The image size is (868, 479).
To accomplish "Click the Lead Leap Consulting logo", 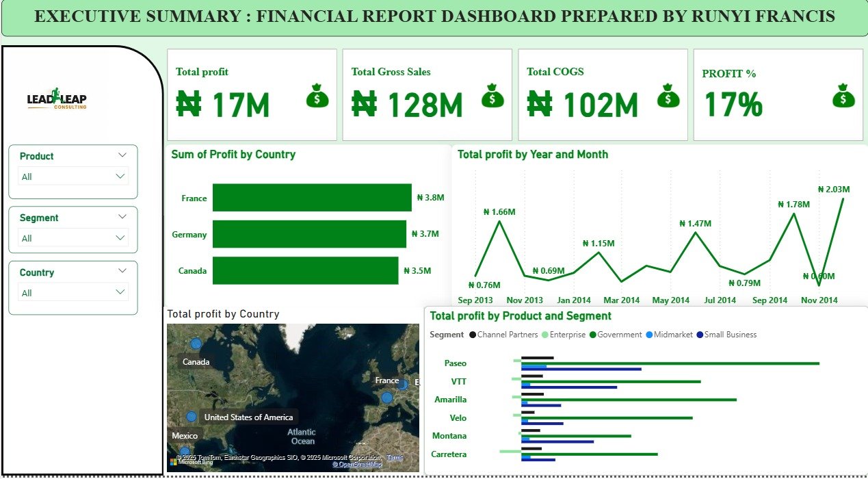I will [57, 101].
